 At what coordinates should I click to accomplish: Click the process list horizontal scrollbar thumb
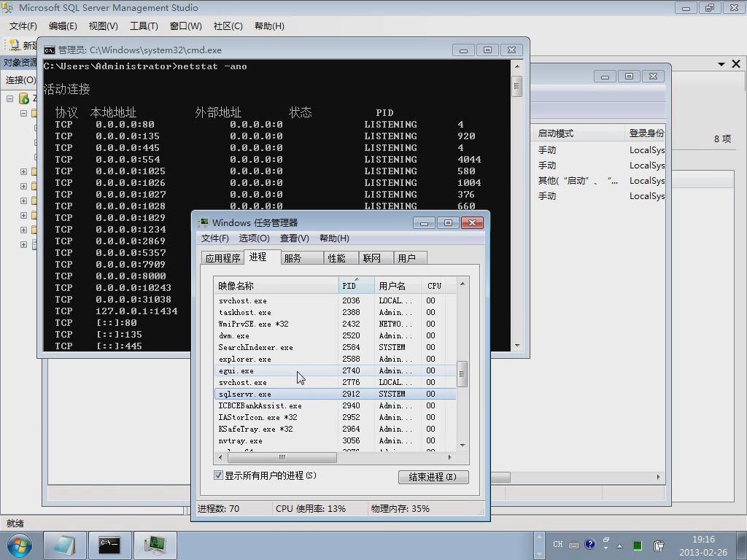[282, 457]
